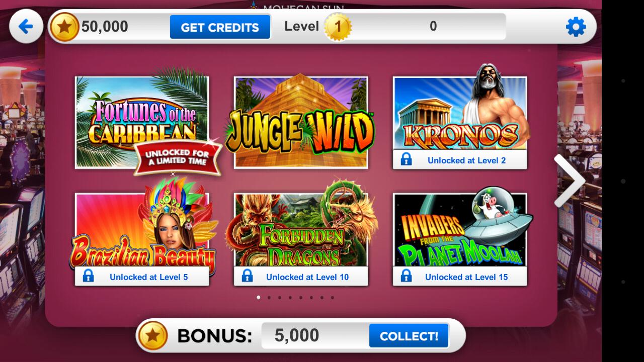644x362 pixels.
Task: Tap the lock icon on Forbidden Dragons
Action: 247,276
